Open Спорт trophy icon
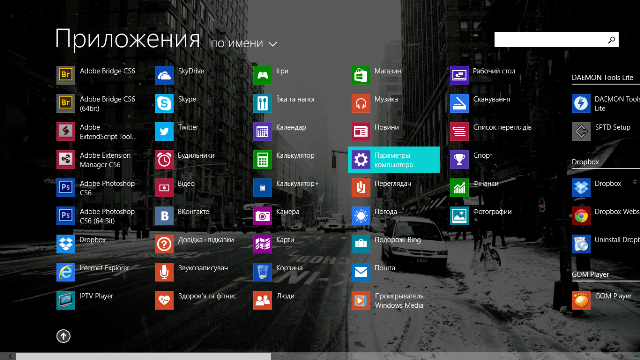640x360 pixels. (459, 160)
